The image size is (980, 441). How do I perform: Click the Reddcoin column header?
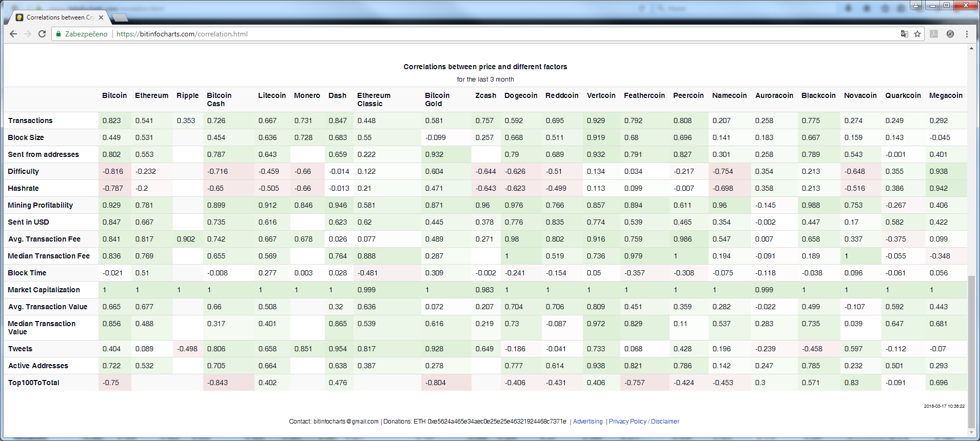[562, 95]
